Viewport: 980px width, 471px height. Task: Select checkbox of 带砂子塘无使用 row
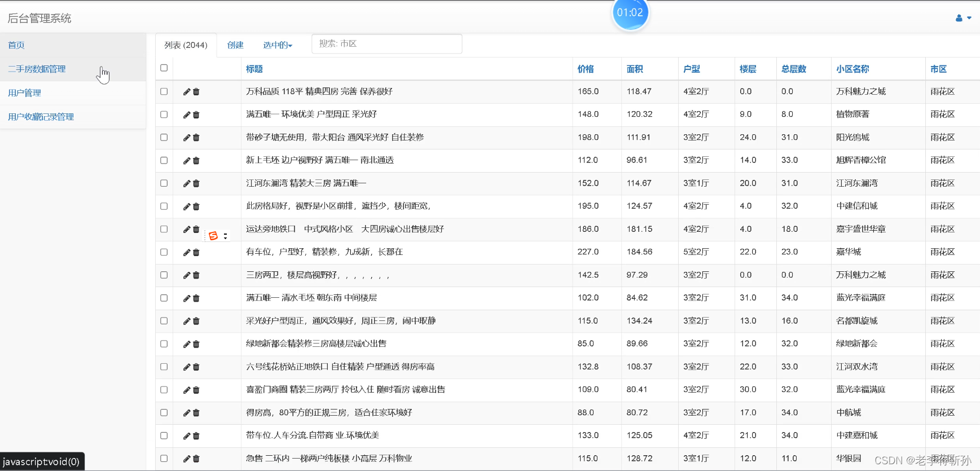[x=164, y=137]
